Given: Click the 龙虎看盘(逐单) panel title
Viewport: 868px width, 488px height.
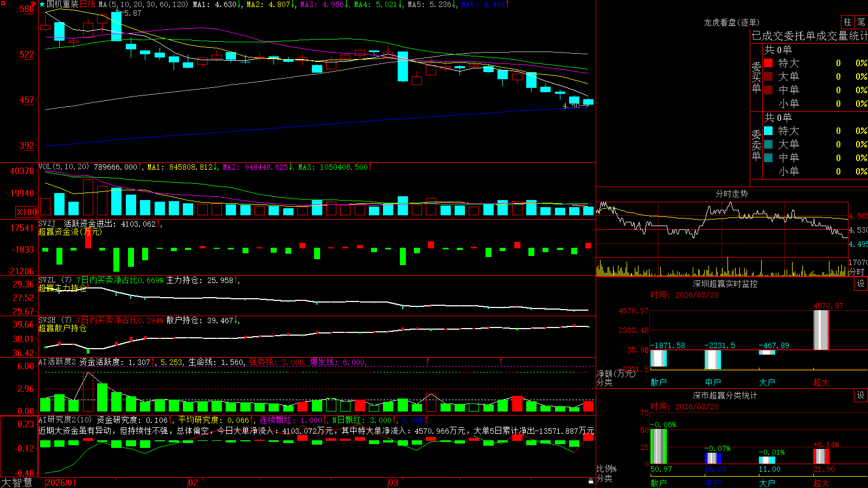Looking at the screenshot, I should pyautogui.click(x=731, y=22).
